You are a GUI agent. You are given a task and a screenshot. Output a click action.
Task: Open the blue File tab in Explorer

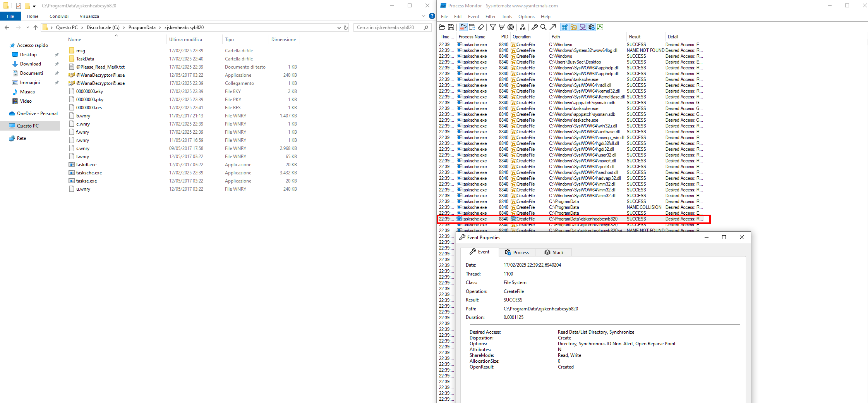pyautogui.click(x=10, y=16)
